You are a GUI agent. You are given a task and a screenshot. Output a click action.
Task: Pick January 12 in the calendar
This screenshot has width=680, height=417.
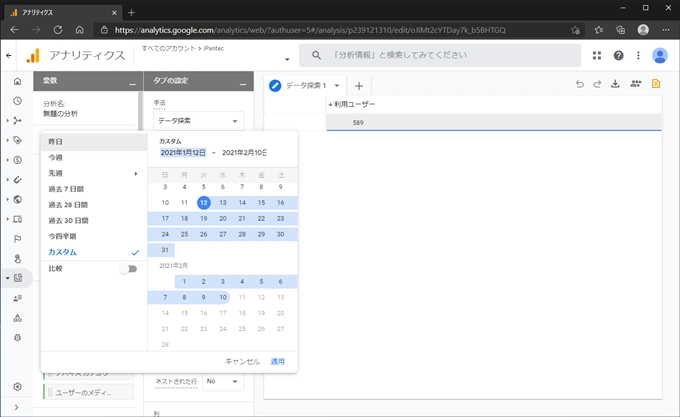(203, 202)
